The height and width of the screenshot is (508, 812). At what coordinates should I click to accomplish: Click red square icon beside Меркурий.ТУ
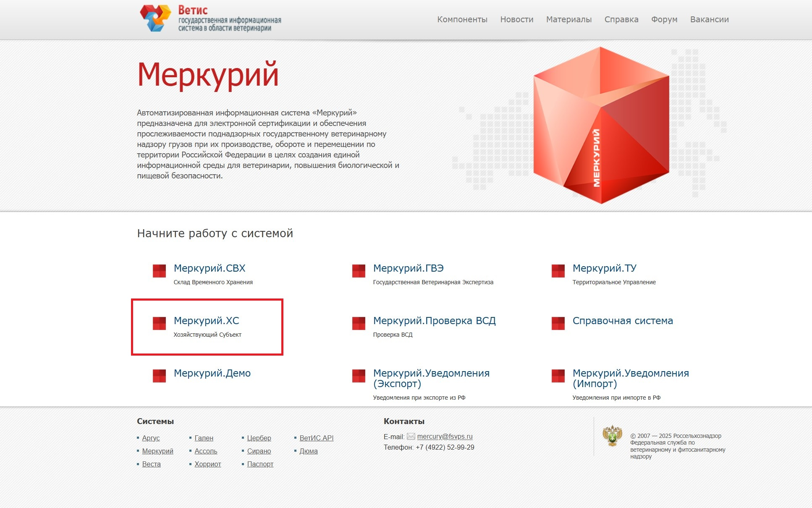click(x=558, y=271)
